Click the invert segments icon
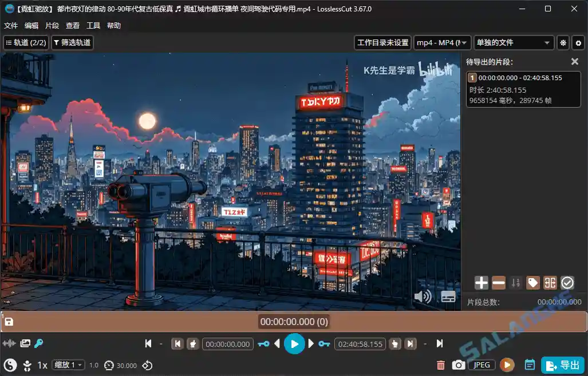Viewport: 588px width, 376px height. [550, 282]
